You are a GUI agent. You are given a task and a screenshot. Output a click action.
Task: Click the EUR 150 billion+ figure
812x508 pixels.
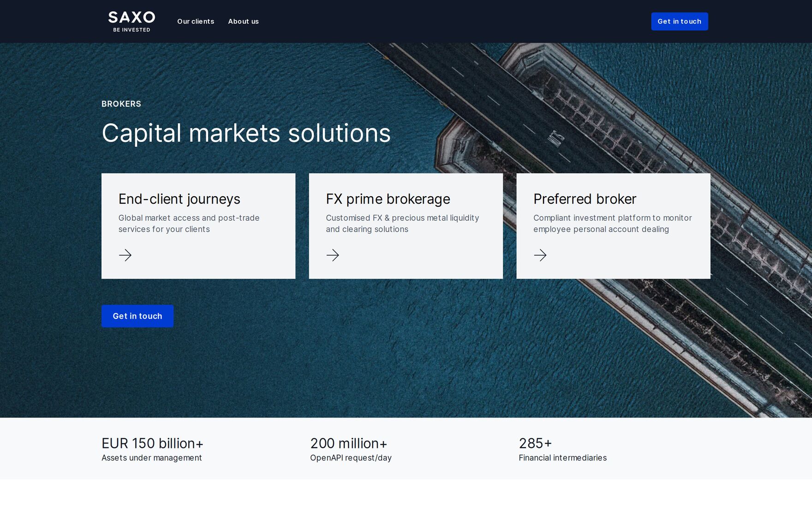152,443
